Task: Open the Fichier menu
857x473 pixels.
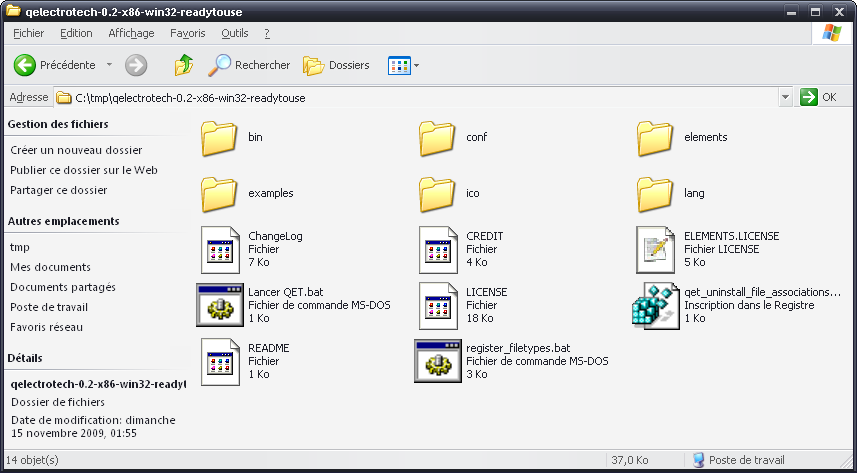Action: [28, 33]
